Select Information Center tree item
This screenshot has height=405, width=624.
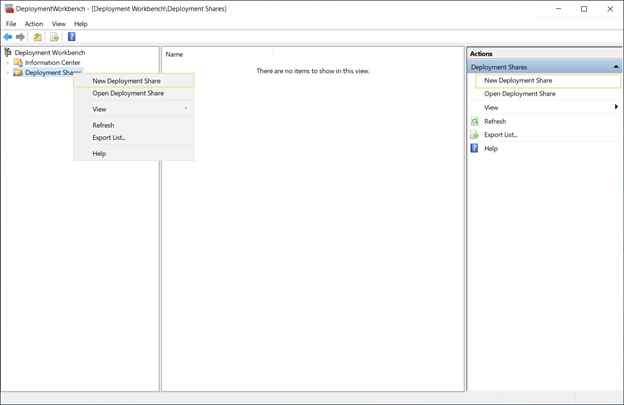tap(53, 62)
